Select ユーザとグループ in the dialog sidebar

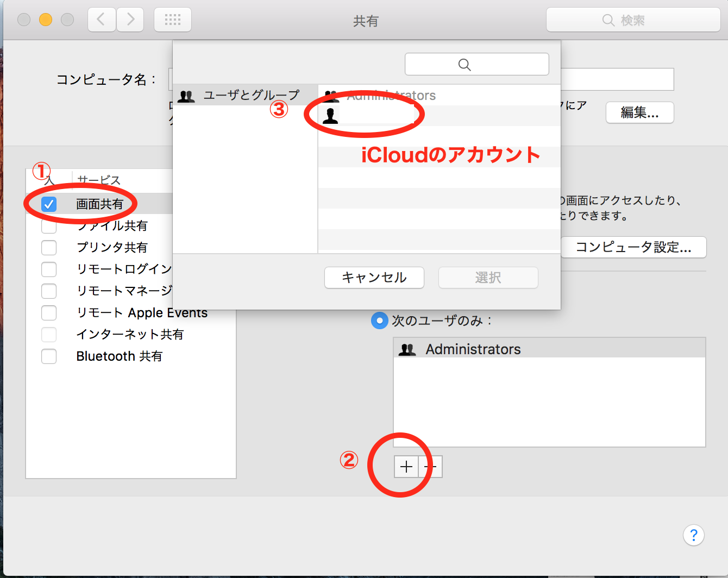tap(245, 95)
